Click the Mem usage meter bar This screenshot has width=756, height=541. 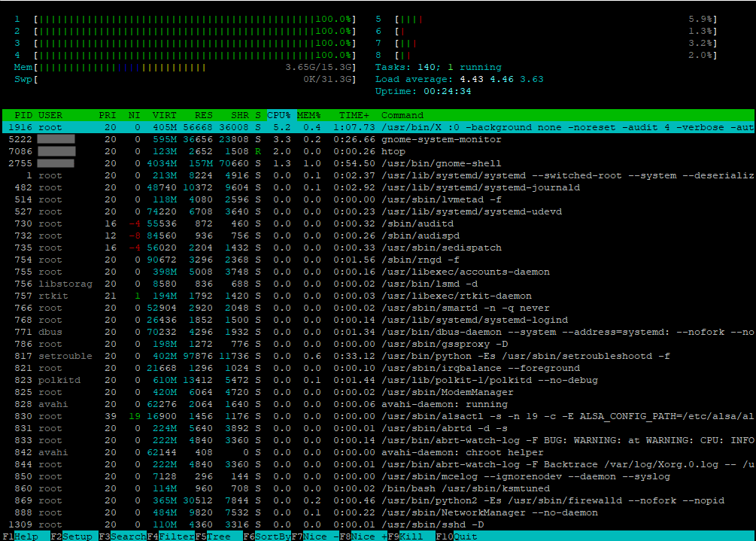[195, 68]
